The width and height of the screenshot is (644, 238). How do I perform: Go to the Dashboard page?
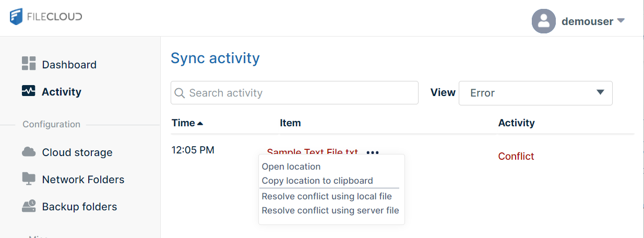(x=69, y=65)
